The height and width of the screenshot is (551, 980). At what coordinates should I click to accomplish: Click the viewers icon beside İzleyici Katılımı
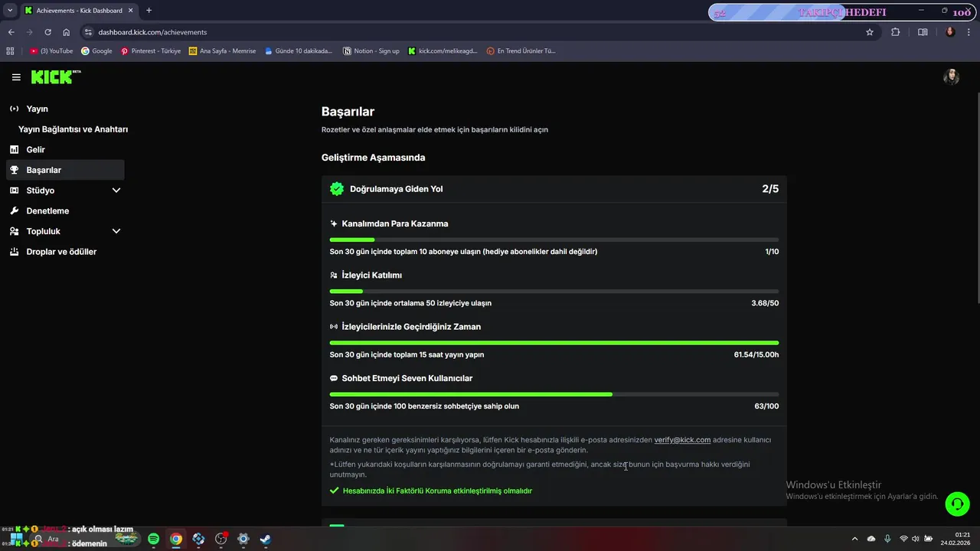coord(334,275)
